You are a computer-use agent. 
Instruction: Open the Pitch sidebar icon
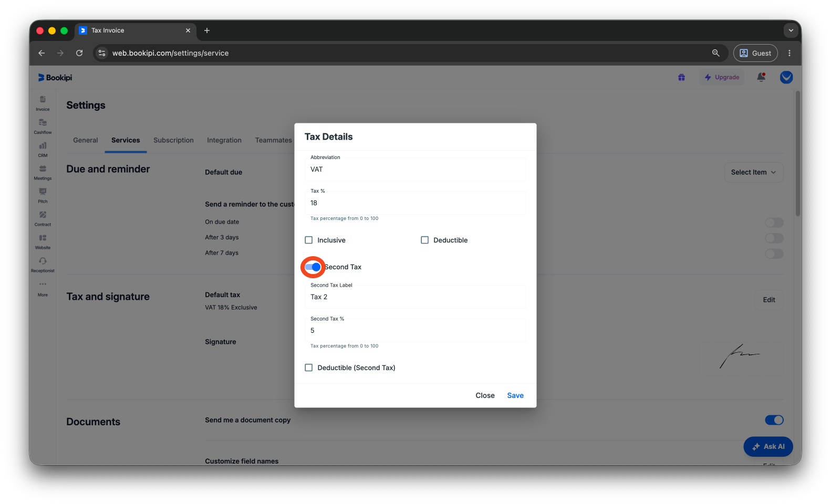click(x=43, y=195)
